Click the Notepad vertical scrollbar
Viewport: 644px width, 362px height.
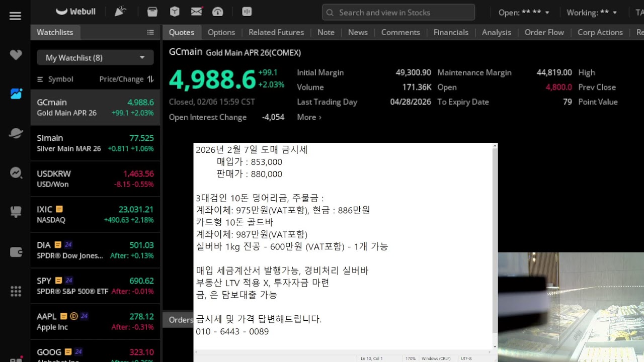(x=495, y=246)
